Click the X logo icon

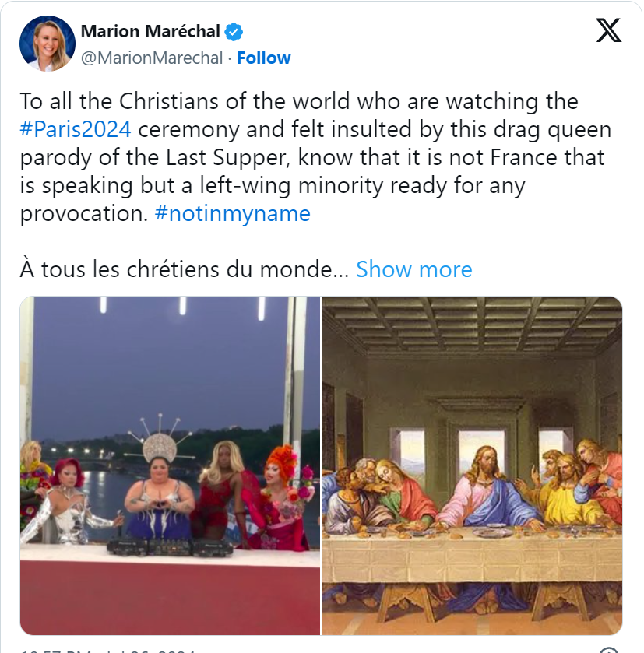608,30
